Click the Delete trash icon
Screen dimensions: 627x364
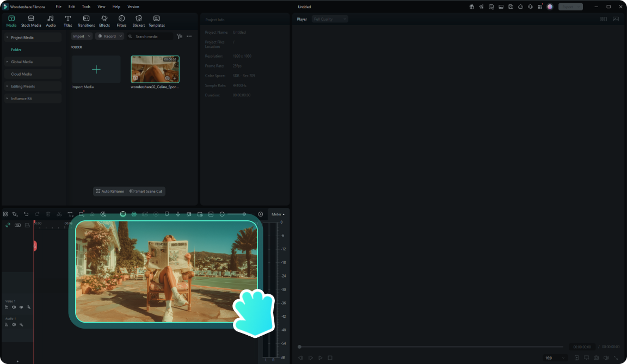pos(48,214)
